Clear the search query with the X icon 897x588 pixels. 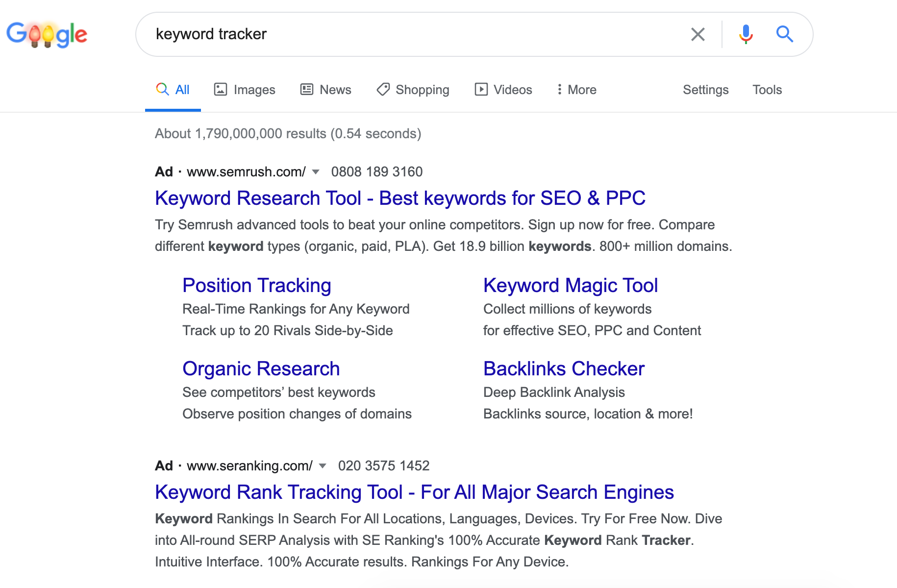pyautogui.click(x=698, y=34)
